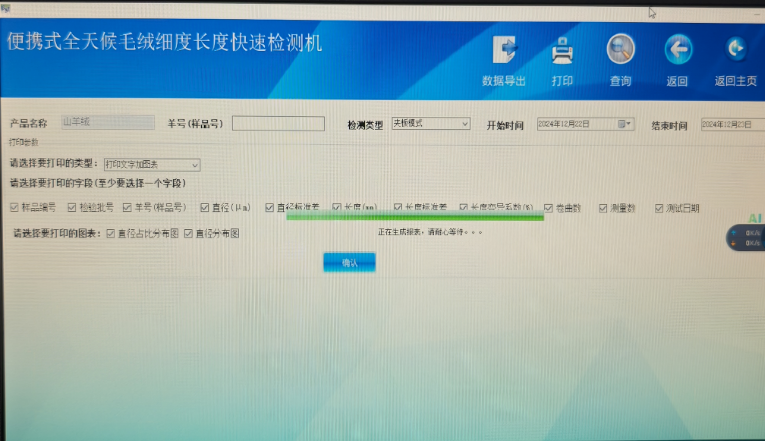
Task: Toggle the 弯曲数 checkbox
Action: (x=548, y=208)
